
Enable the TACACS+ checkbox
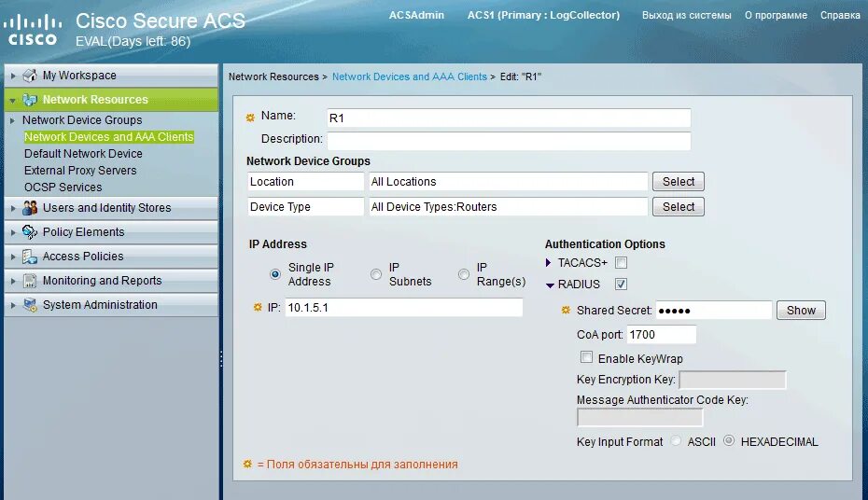tap(621, 263)
